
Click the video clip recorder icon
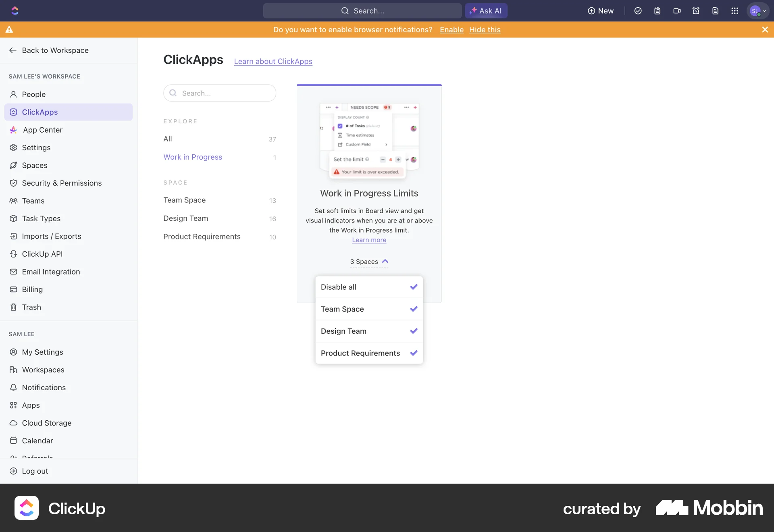tap(677, 11)
